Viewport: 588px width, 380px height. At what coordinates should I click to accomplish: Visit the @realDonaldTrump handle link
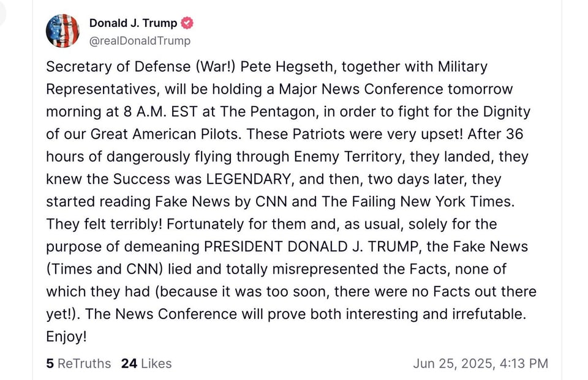140,41
